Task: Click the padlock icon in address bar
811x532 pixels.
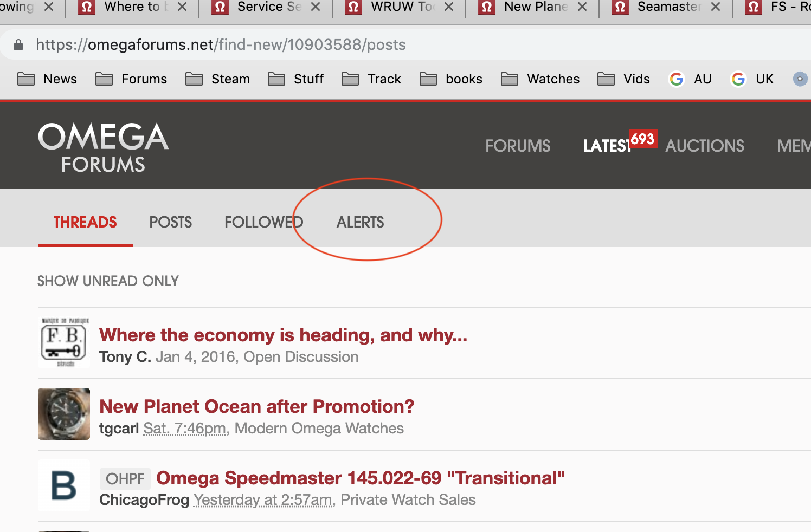Action: click(x=18, y=45)
